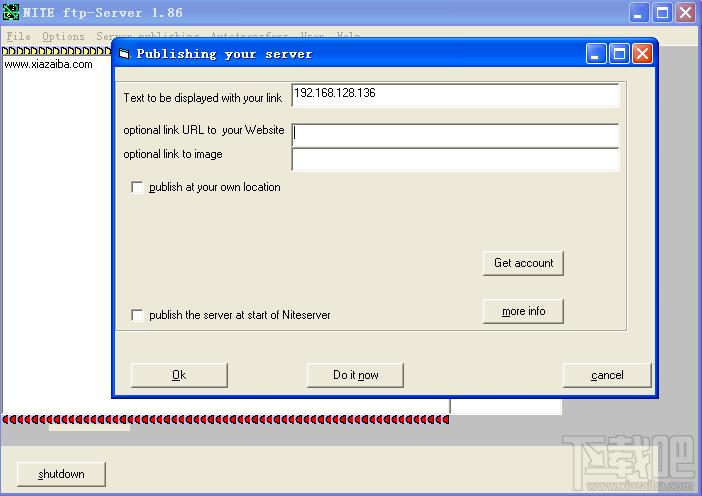The width and height of the screenshot is (702, 496).
Task: Maximize the Publishing your server dialog
Action: (x=619, y=54)
